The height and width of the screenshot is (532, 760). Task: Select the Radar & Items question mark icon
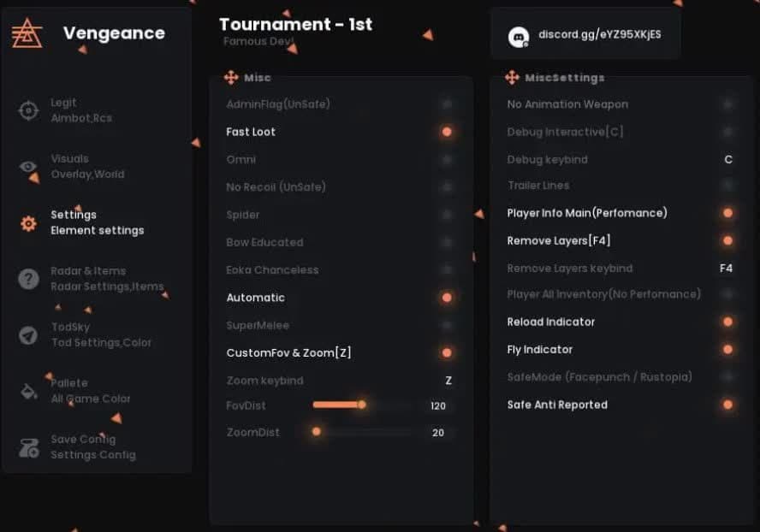(28, 278)
